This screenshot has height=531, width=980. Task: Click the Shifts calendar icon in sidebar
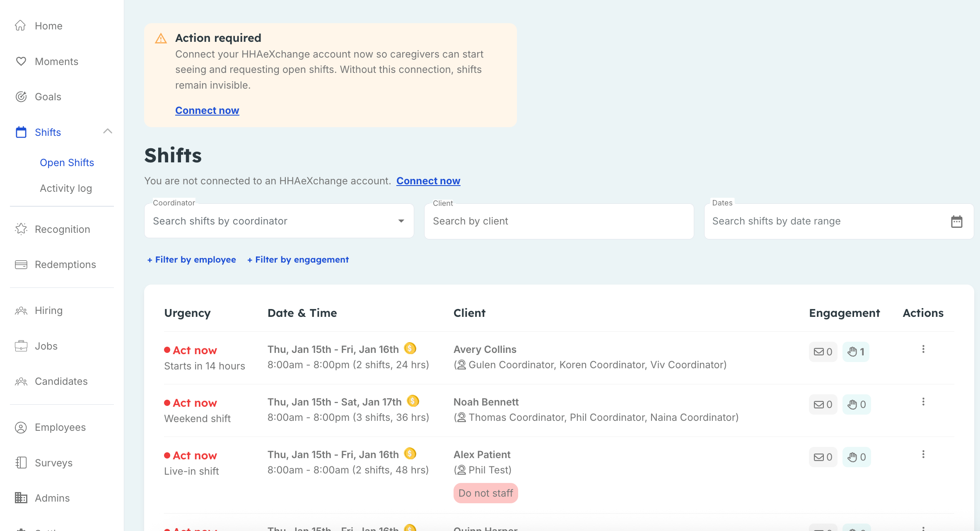tap(21, 132)
